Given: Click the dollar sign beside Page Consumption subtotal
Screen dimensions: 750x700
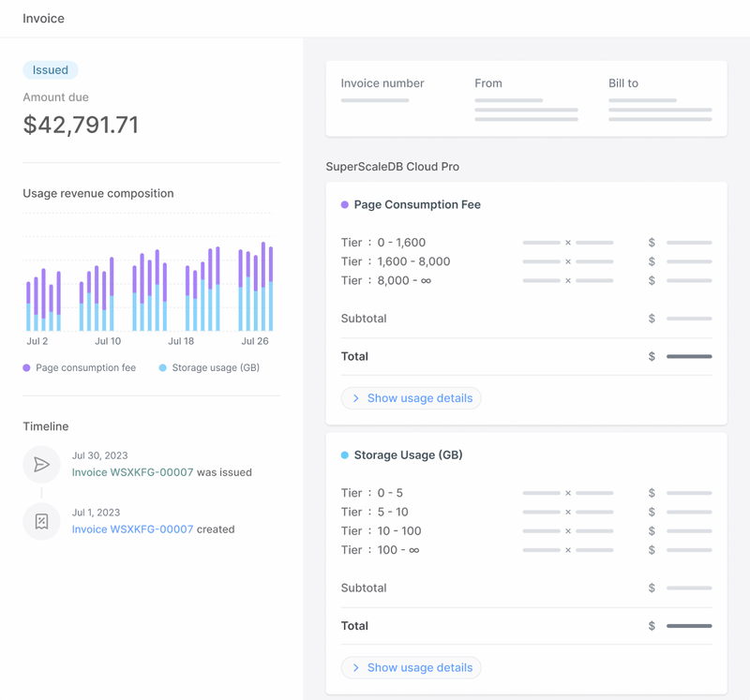Looking at the screenshot, I should coord(652,319).
